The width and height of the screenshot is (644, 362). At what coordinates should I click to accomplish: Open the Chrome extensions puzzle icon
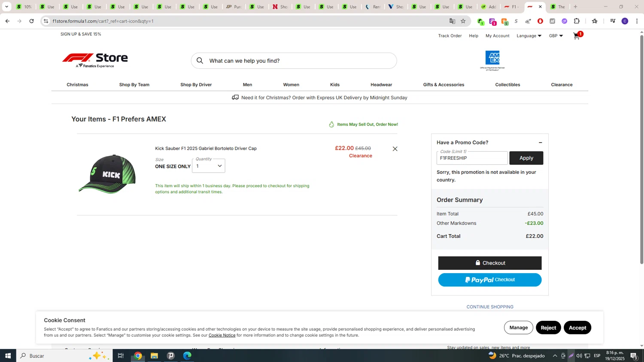click(x=577, y=21)
